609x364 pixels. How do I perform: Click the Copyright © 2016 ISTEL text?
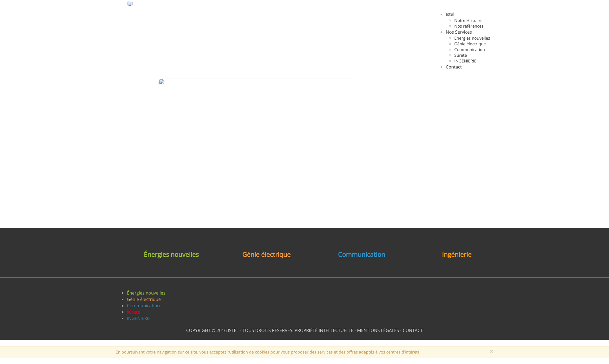212,330
